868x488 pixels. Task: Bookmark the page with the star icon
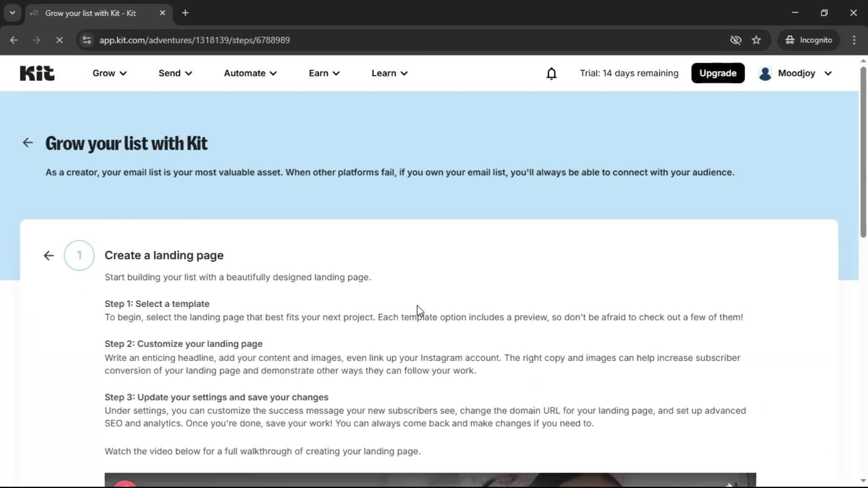click(x=756, y=40)
